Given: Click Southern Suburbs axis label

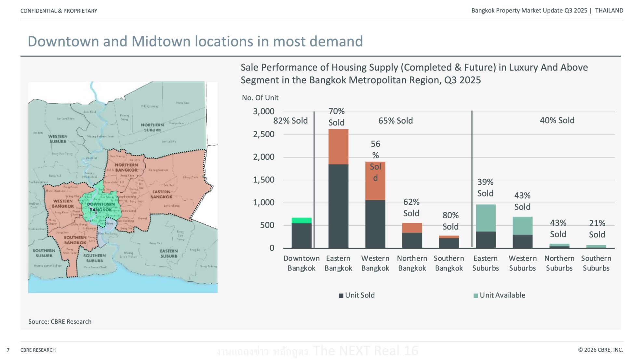Looking at the screenshot, I should (x=596, y=263).
